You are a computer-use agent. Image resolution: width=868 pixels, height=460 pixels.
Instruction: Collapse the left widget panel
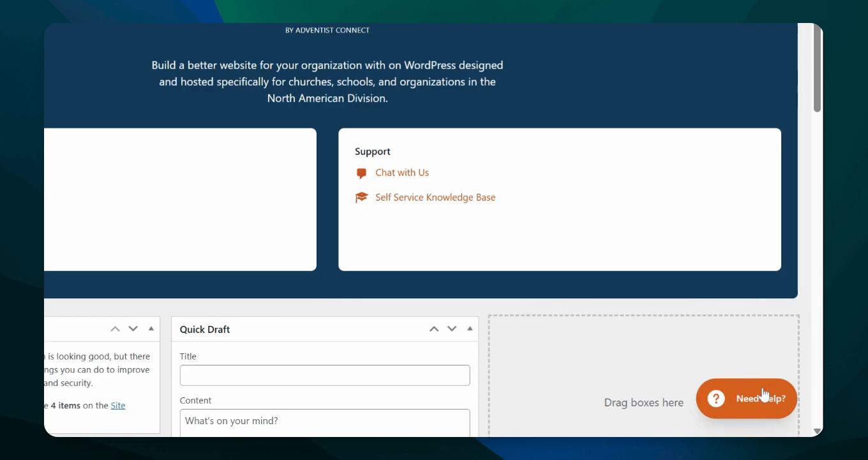click(151, 329)
